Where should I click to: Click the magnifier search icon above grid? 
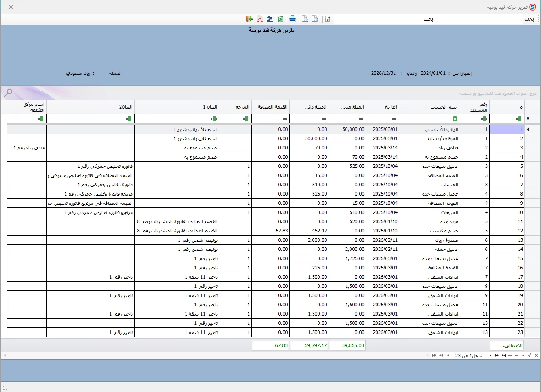pyautogui.click(x=8, y=92)
